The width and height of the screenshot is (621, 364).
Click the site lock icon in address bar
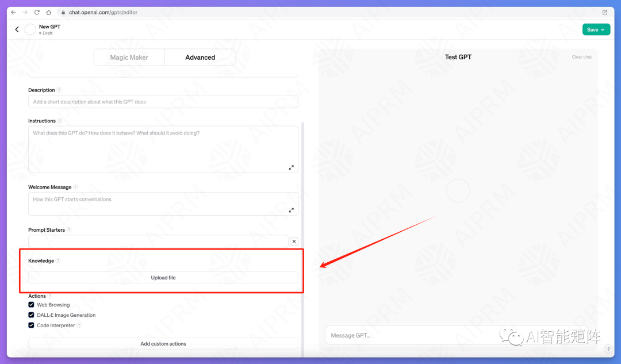(x=63, y=12)
